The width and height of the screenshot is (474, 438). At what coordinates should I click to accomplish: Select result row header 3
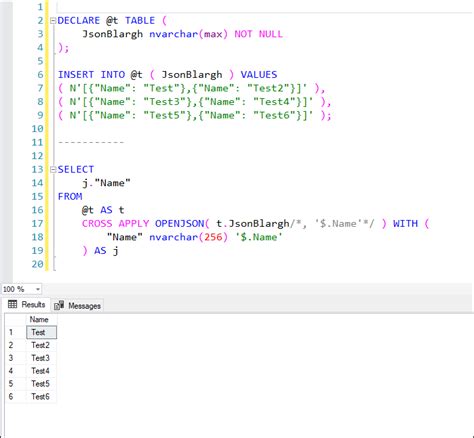(x=15, y=358)
